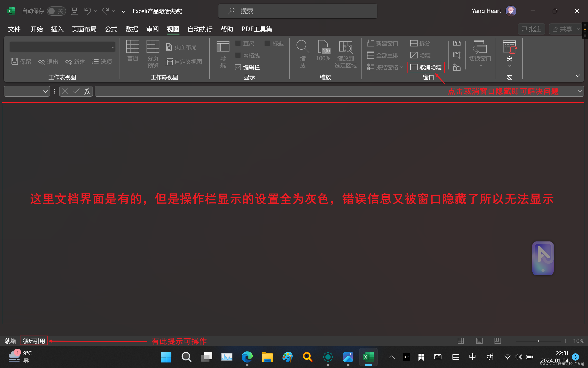Click 取消隐藏 unhide window

point(426,67)
